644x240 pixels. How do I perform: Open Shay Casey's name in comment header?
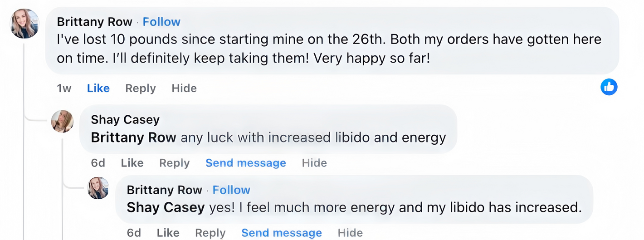coord(125,119)
